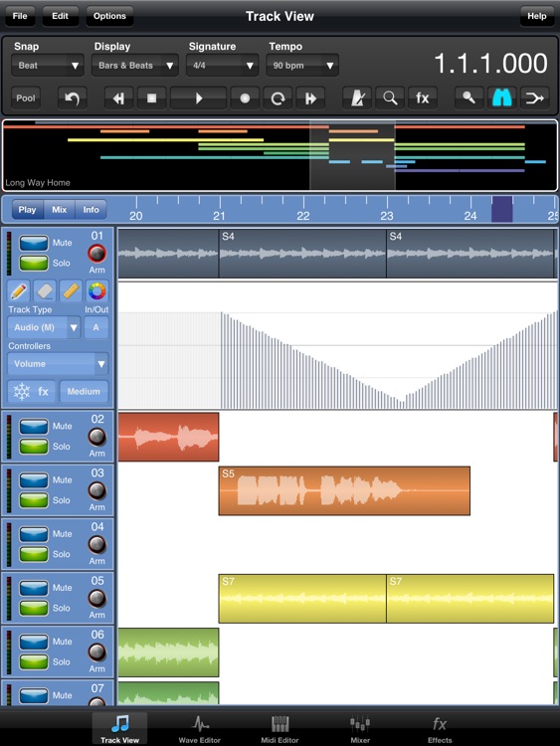Click the dark marker on timeline ruler
The image size is (560, 746).
point(502,209)
